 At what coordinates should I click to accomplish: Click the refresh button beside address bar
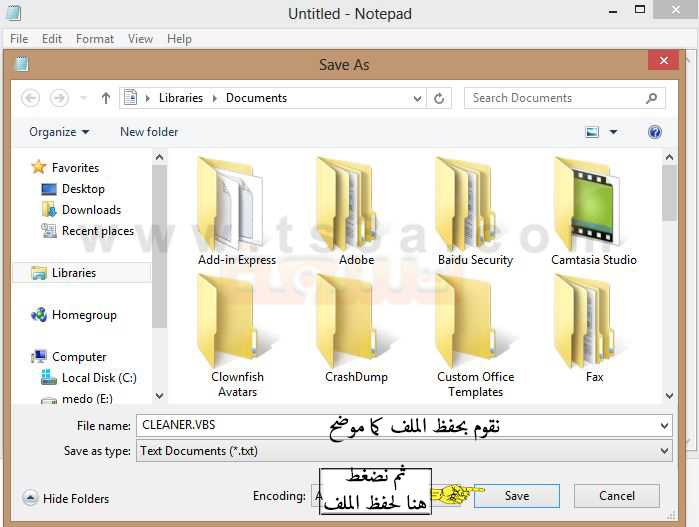pos(439,98)
